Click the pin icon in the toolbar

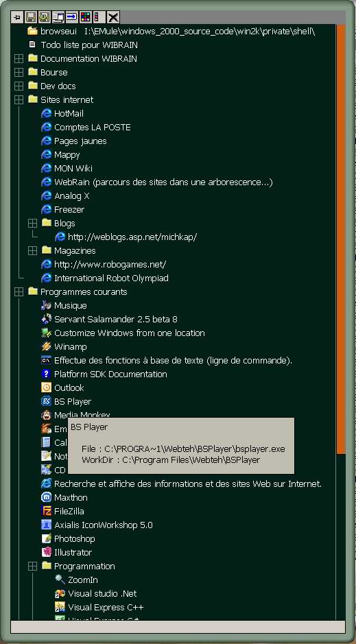pyautogui.click(x=17, y=17)
